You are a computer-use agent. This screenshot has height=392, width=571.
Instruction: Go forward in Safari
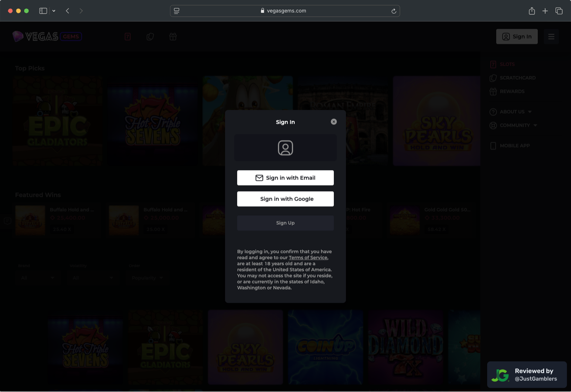[81, 11]
